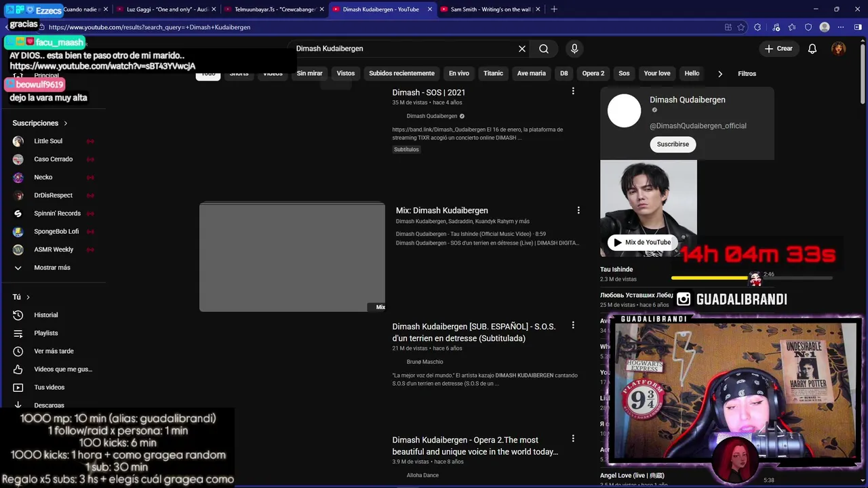Select the Ave maria filter chip
This screenshot has width=868, height=488.
coord(532,73)
